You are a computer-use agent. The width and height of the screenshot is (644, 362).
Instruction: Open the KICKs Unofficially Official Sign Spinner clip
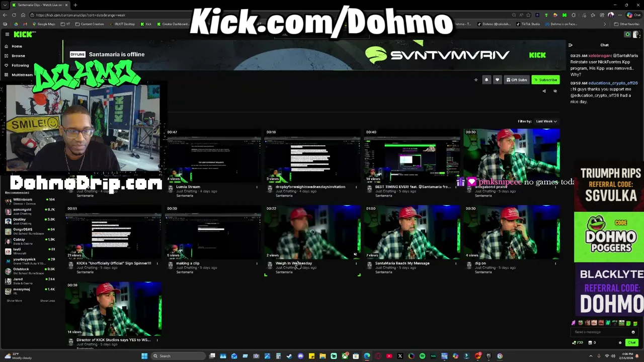[x=114, y=232]
